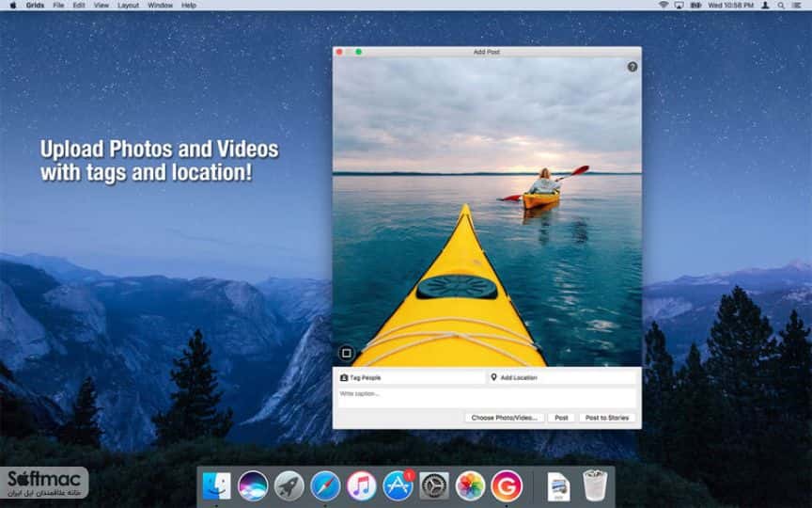This screenshot has width=812, height=508.
Task: Click the kayak photo preview
Action: tap(487, 212)
